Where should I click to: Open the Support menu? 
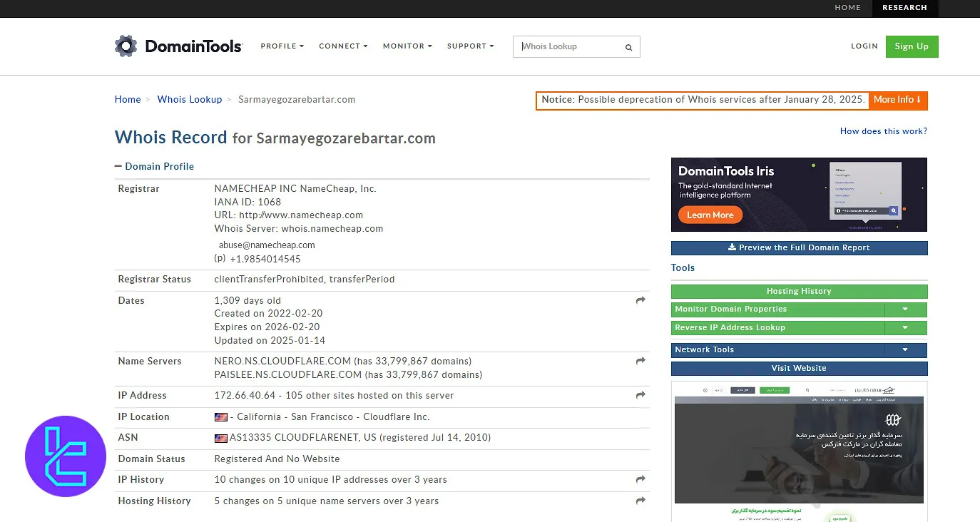pyautogui.click(x=470, y=46)
